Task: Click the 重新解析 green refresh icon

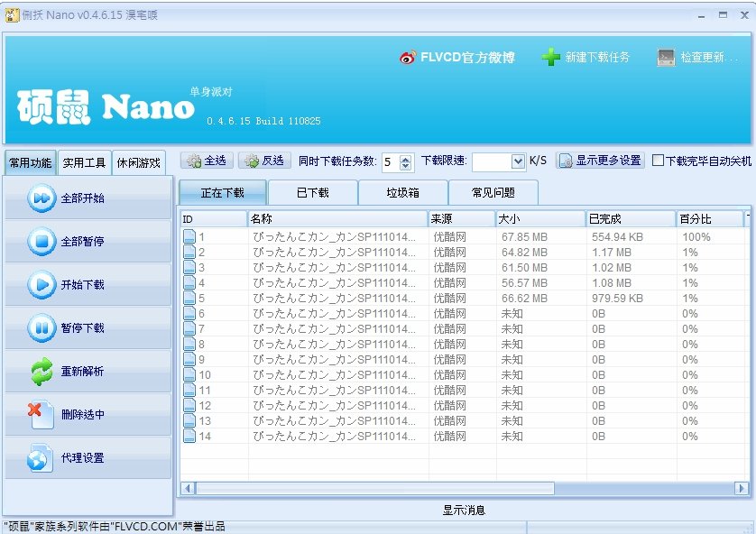Action: (x=41, y=371)
